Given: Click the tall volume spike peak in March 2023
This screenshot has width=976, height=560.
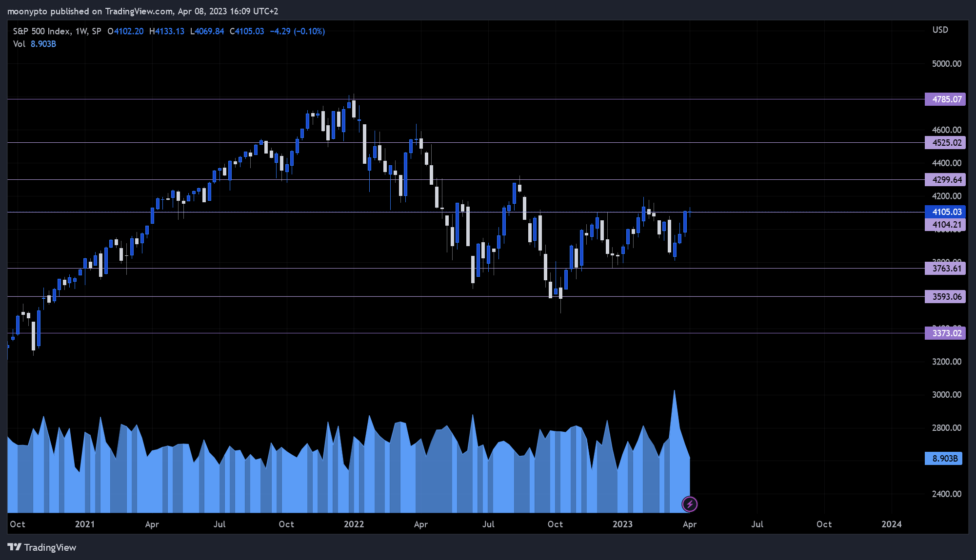Looking at the screenshot, I should pos(675,391).
